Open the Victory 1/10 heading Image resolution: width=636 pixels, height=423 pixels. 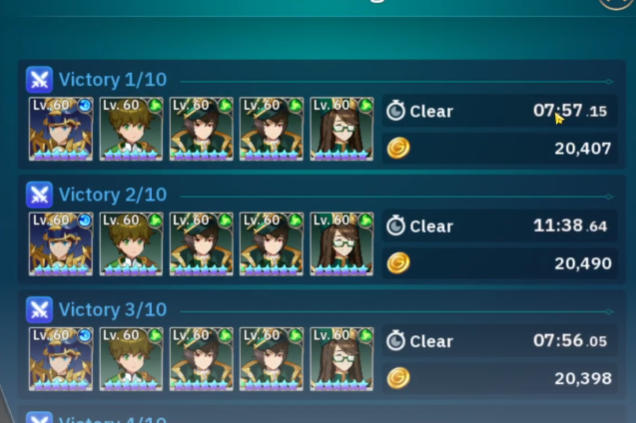coord(113,80)
